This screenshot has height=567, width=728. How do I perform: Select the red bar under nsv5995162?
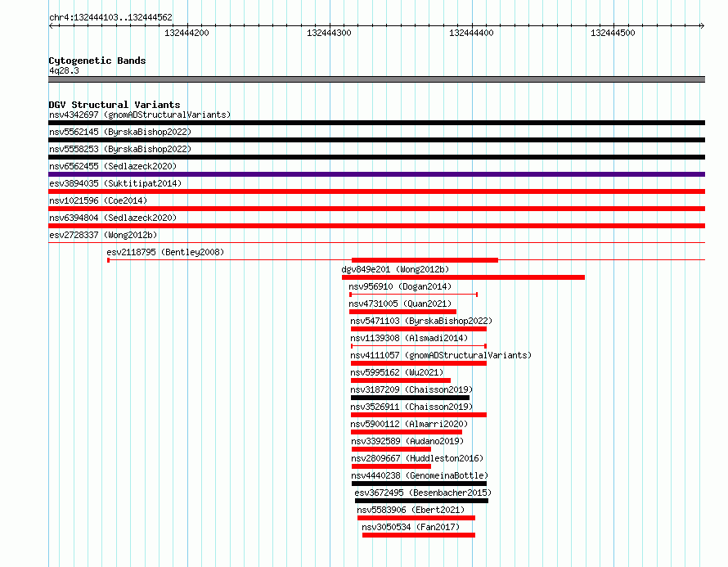401,380
